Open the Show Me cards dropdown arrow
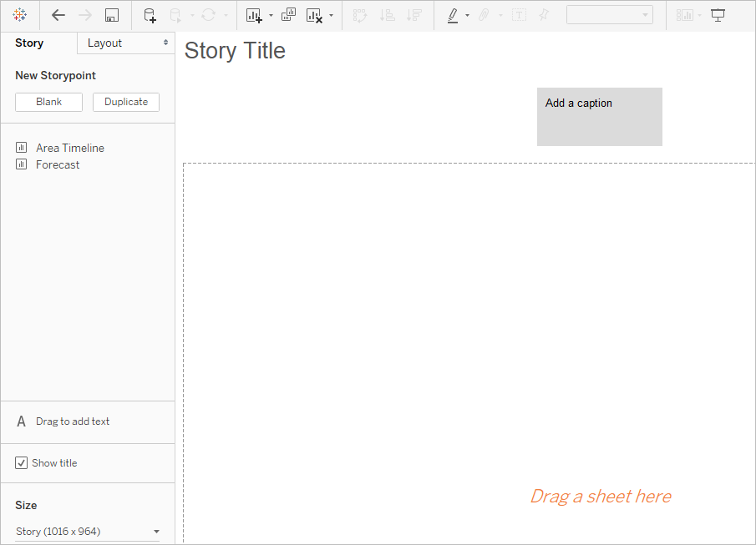This screenshot has height=545, width=756. [x=699, y=15]
